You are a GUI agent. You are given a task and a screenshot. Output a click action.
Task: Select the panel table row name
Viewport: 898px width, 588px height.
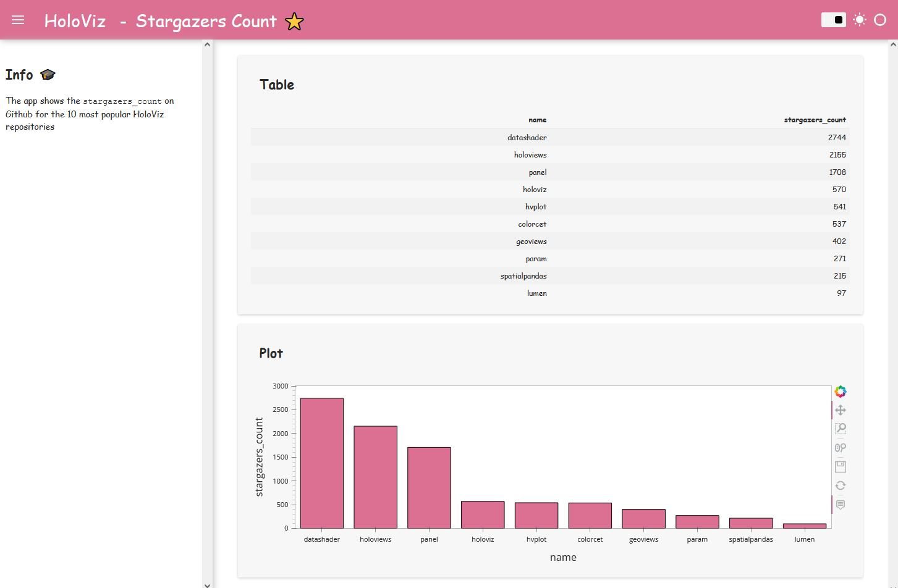(x=537, y=172)
